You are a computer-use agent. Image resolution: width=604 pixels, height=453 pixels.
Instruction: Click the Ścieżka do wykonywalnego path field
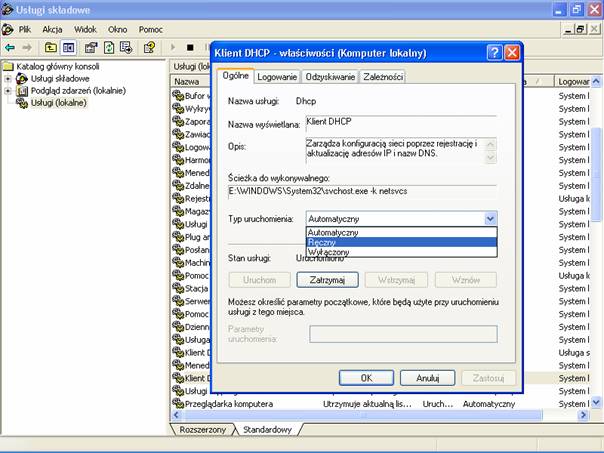pos(362,191)
